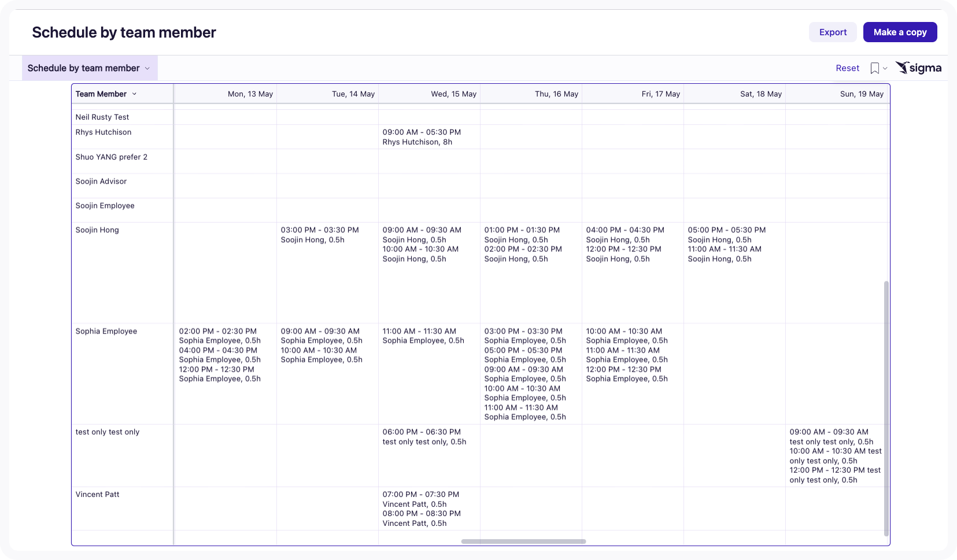Click Soojin Hong's Tuesday 03:00 PM shift
957x560 pixels.
click(x=319, y=235)
